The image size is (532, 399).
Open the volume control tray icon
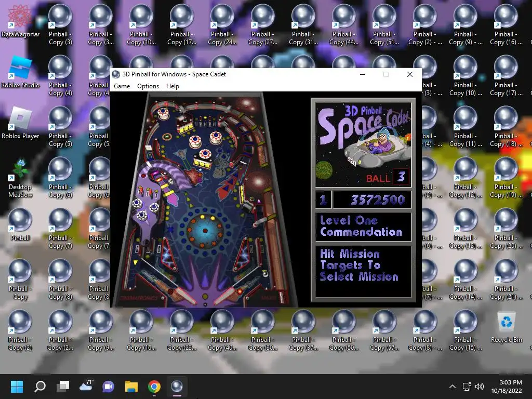tap(480, 387)
